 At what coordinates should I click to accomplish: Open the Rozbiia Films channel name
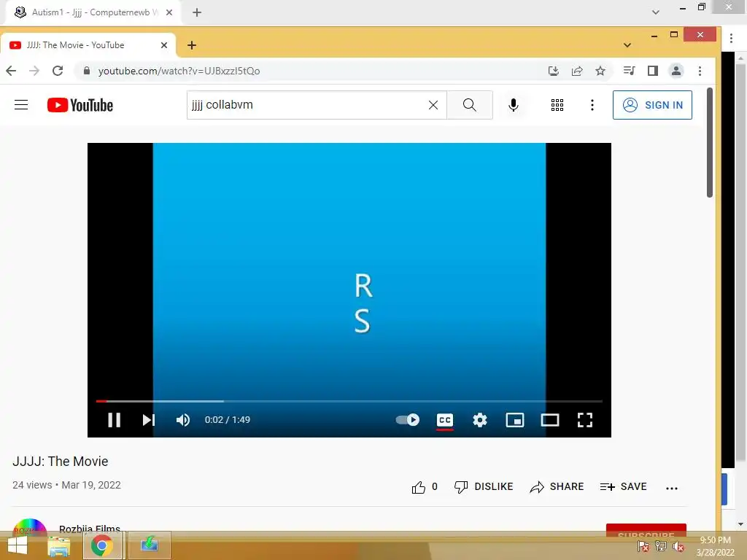pyautogui.click(x=90, y=528)
